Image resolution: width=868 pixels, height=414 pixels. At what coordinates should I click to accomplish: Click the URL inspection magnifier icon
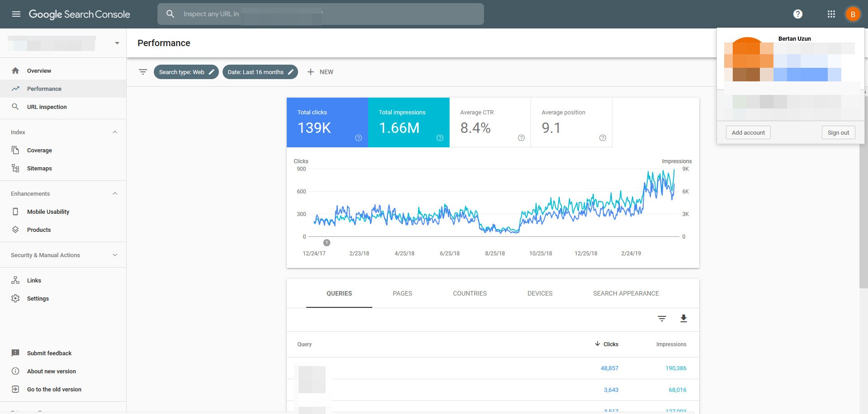click(x=15, y=107)
